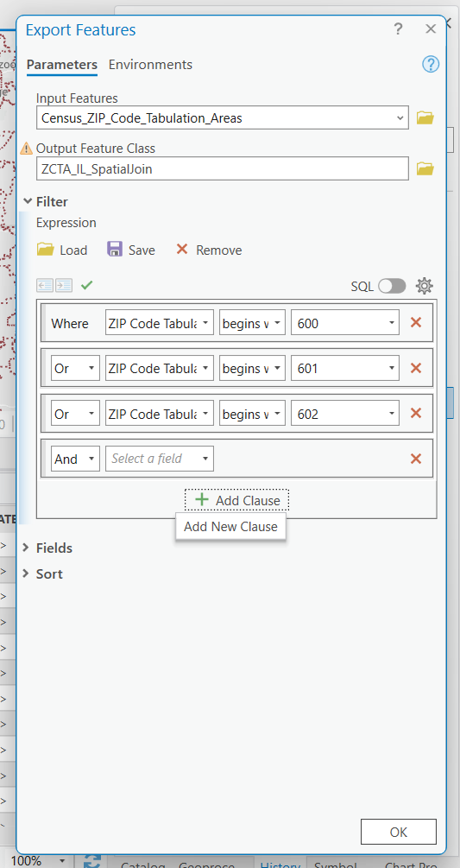Collapse the Filter section

coord(46,202)
